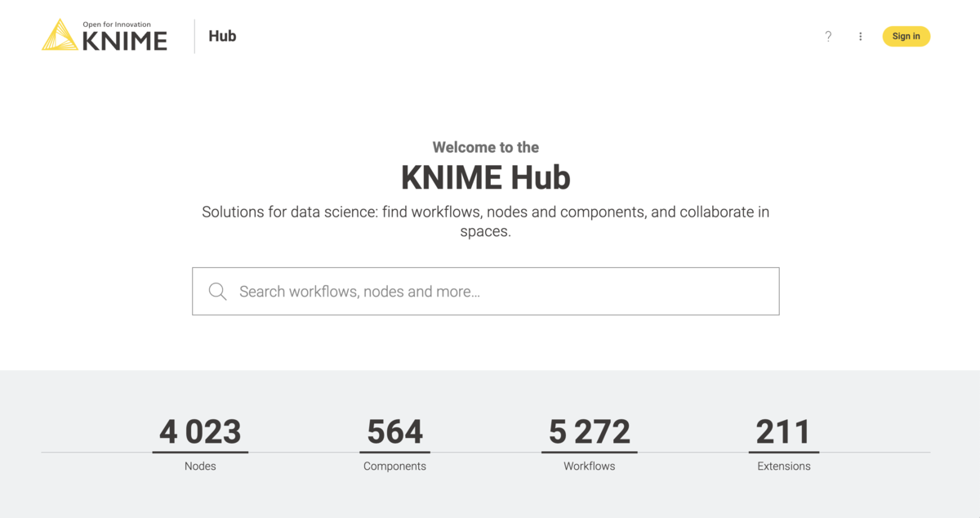Click the 'Open for Innovation' tagline
Image resolution: width=980 pixels, height=518 pixels.
point(115,24)
